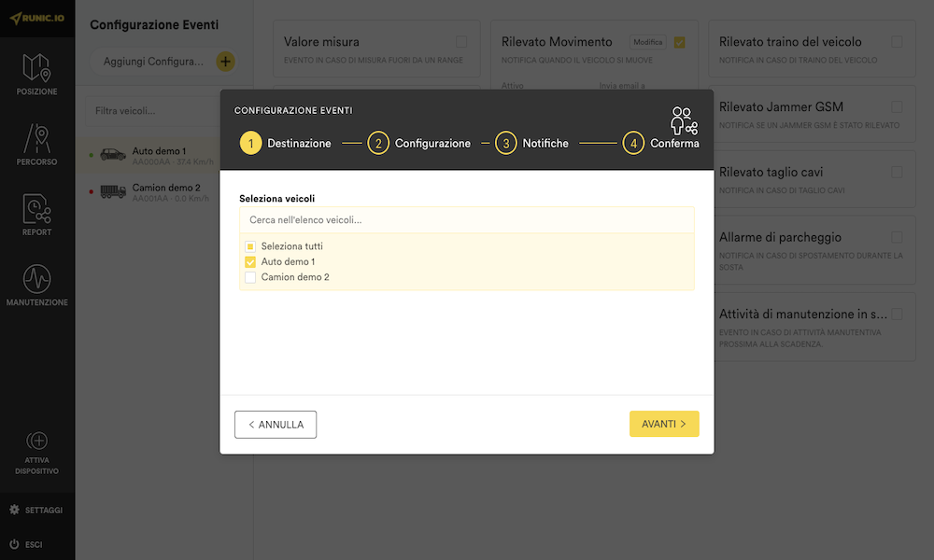Click the users share icon in dialog header

click(x=684, y=120)
